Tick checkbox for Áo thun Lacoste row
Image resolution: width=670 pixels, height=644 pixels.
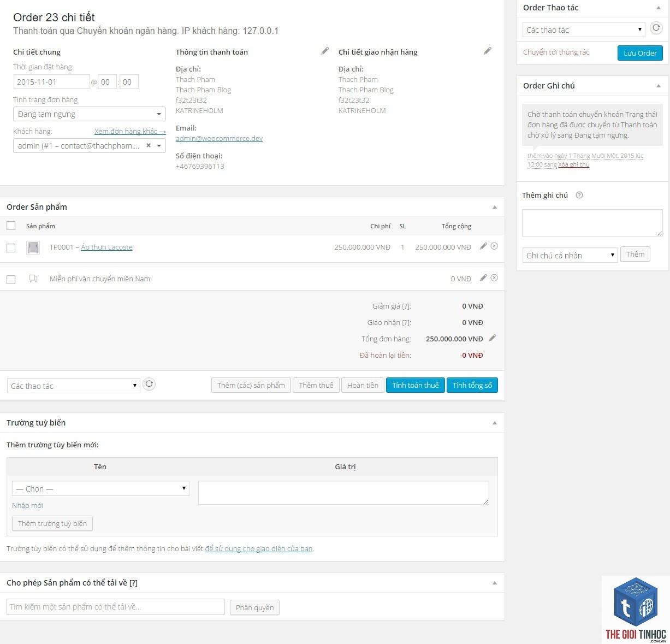[x=11, y=247]
